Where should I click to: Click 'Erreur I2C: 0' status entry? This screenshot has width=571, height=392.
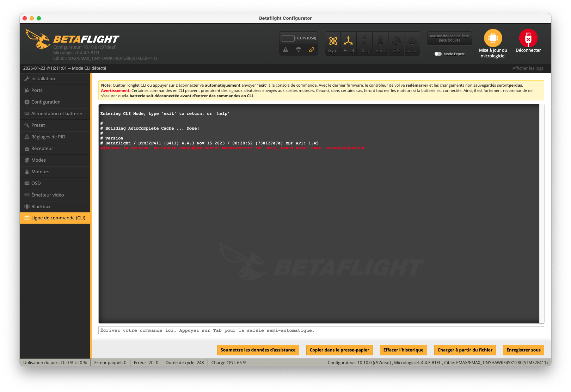coord(146,363)
